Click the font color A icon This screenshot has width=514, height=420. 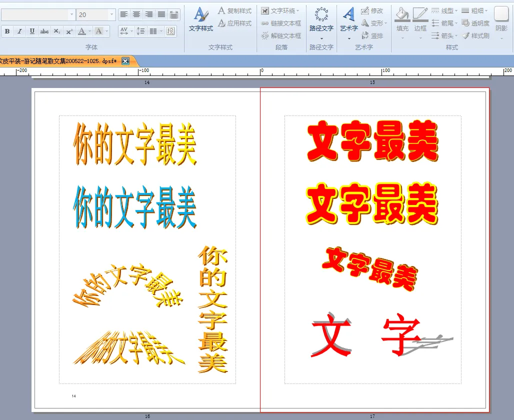pyautogui.click(x=82, y=31)
